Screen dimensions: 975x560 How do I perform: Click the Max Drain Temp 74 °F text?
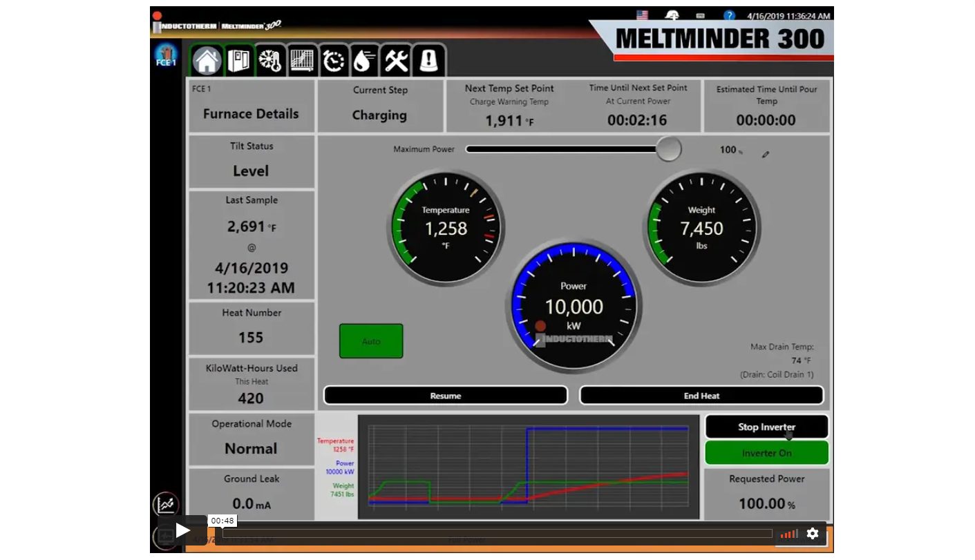pos(781,354)
